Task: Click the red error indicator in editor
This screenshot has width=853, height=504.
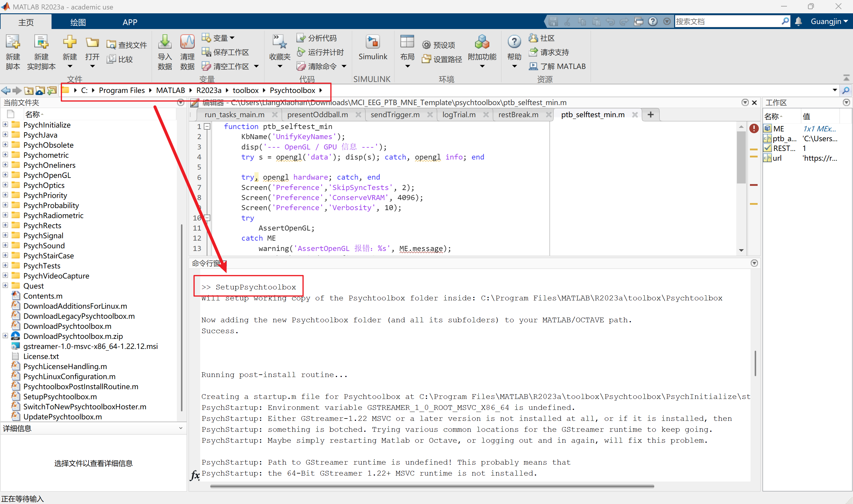Action: (x=754, y=128)
